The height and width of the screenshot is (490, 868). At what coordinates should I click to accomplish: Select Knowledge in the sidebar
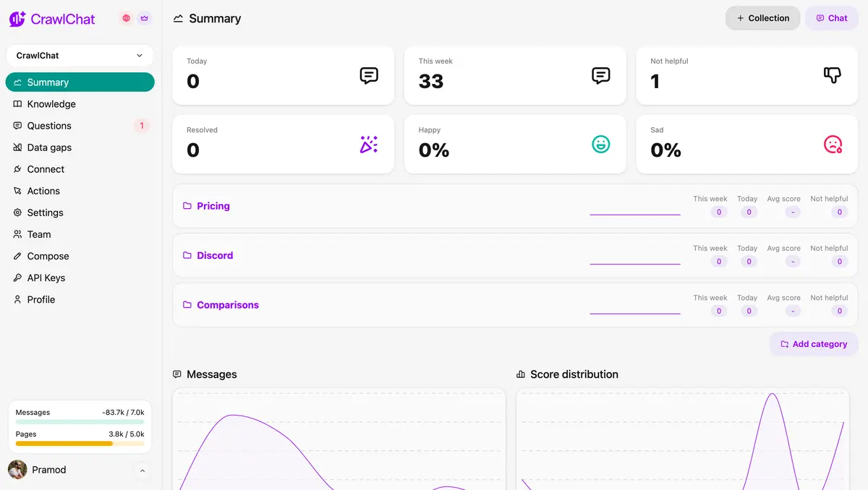[51, 103]
